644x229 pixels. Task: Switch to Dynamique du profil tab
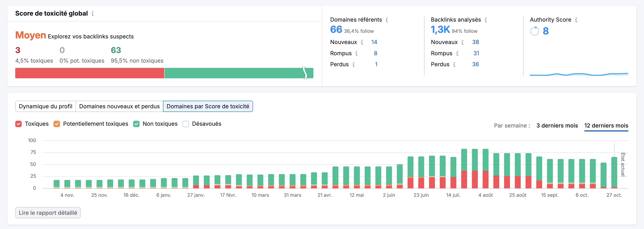click(x=46, y=106)
